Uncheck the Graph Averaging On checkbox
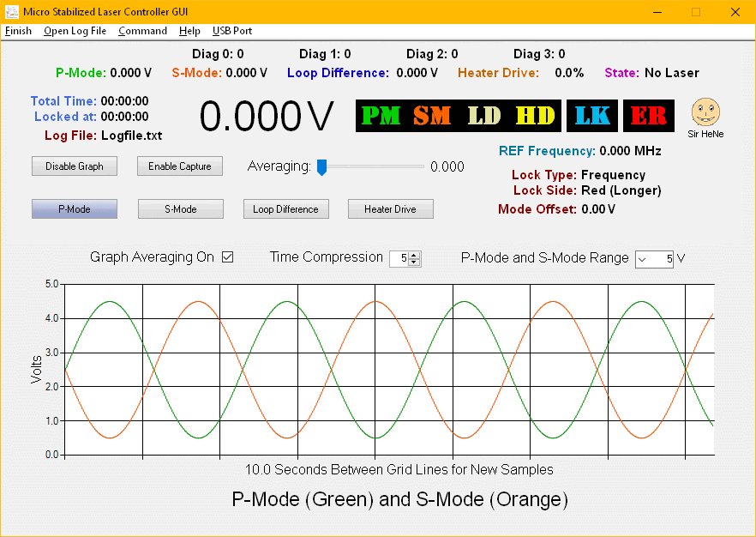 (x=227, y=257)
